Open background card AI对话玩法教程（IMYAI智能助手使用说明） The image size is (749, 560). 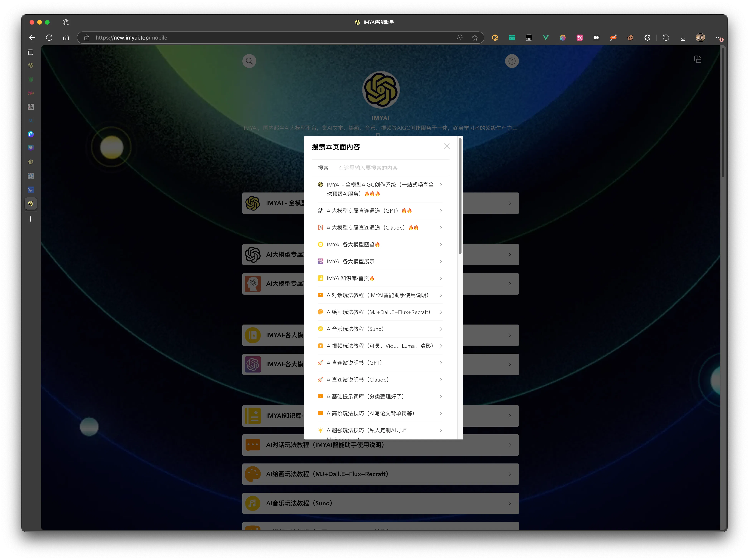[380, 445]
